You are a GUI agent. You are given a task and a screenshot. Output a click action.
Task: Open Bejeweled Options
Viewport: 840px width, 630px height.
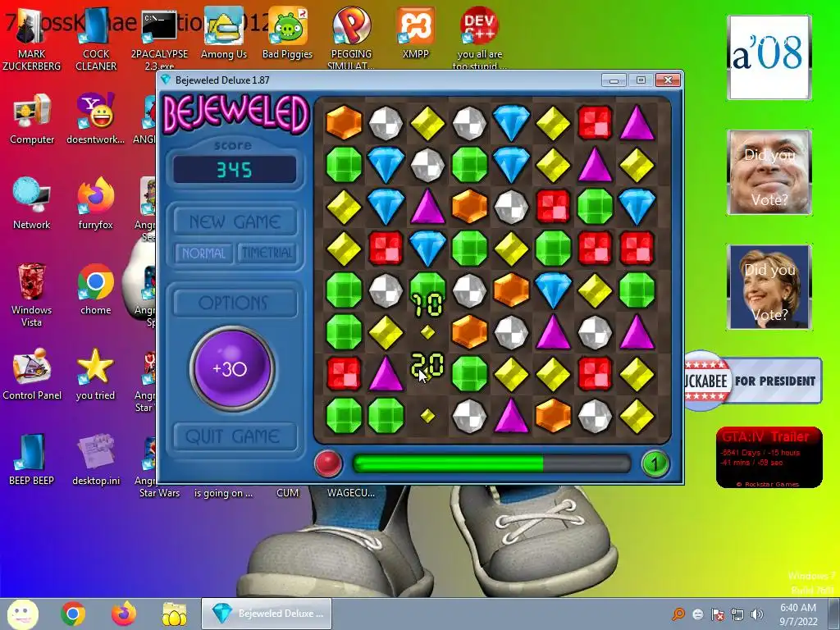[x=235, y=303]
